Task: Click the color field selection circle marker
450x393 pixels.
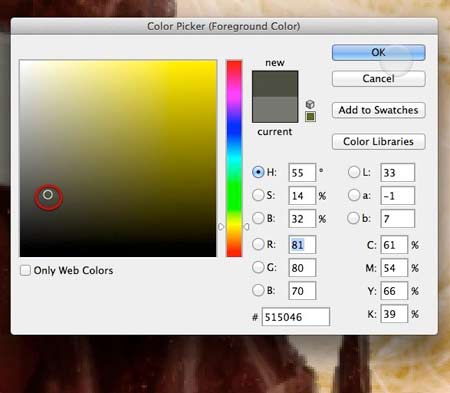Action: pyautogui.click(x=48, y=194)
